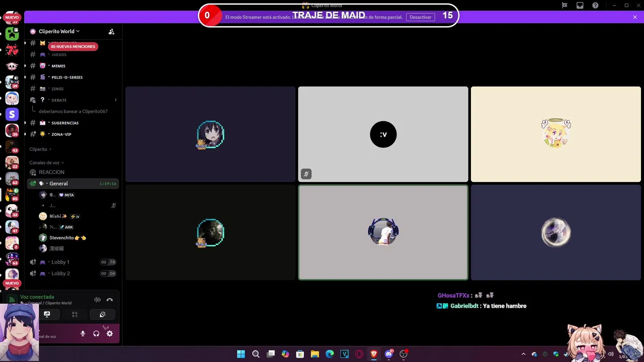Viewport: 644px width, 362px height.
Task: Open the inbox icon in Discord title bar
Action: (580, 6)
